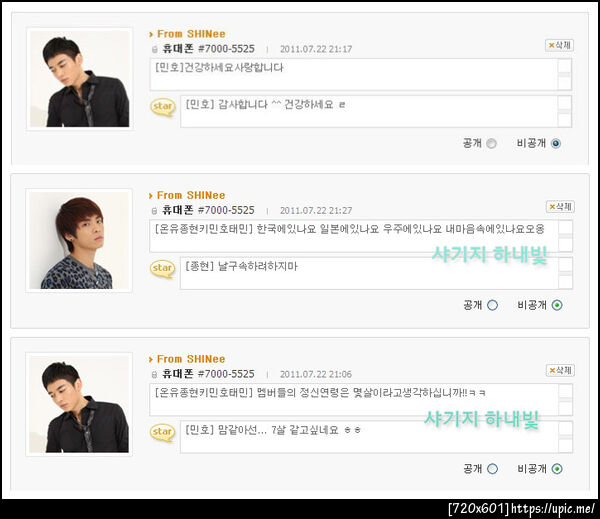Screen dimensions: 600x519
Task: Delete the 21:17 message using 삭제
Action: pyautogui.click(x=559, y=45)
